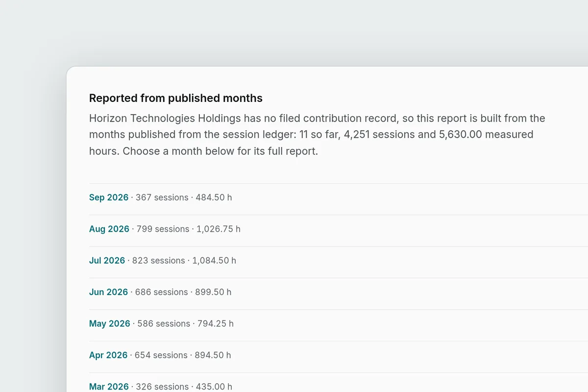This screenshot has width=588, height=392.
Task: Click the "823 sessions · 1,084.50 h" text
Action: coord(184,261)
